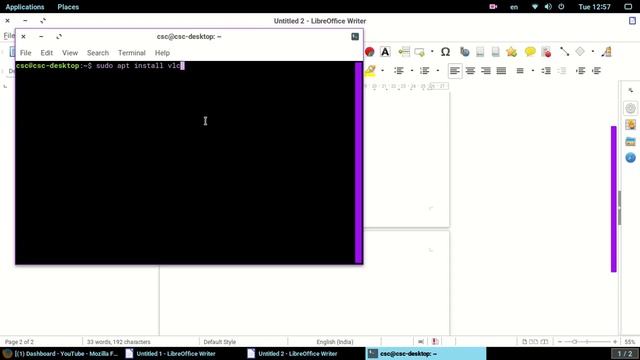Screen dimensions: 640x360
Task: Click the Line Spacing icon
Action: click(520, 71)
